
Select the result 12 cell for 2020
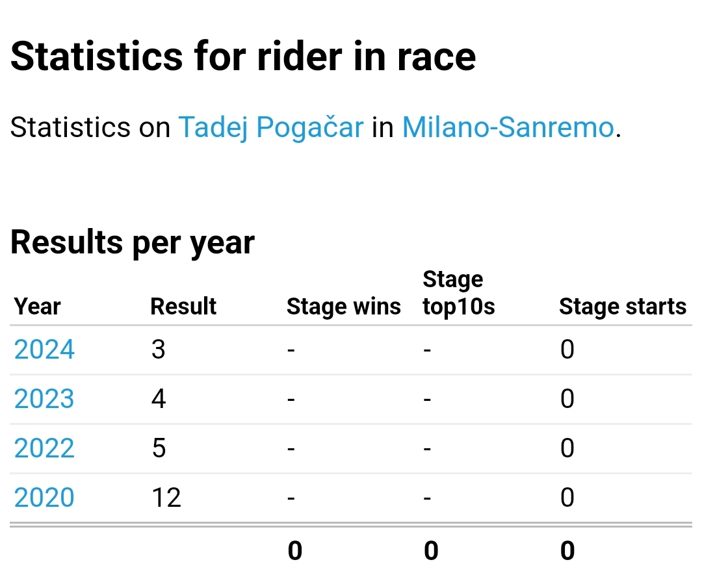(166, 498)
